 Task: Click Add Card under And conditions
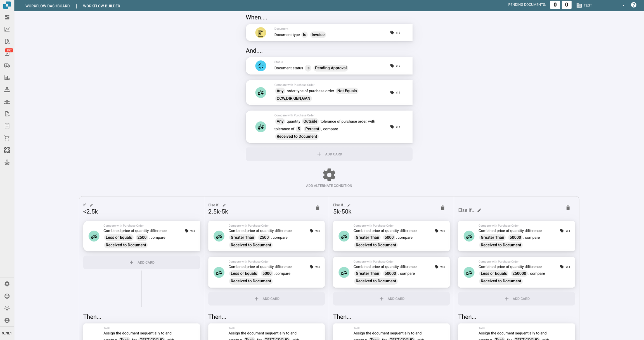click(x=329, y=154)
